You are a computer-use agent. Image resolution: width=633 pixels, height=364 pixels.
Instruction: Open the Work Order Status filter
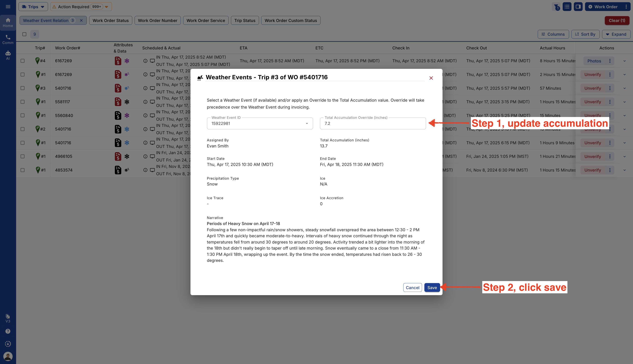click(x=110, y=21)
